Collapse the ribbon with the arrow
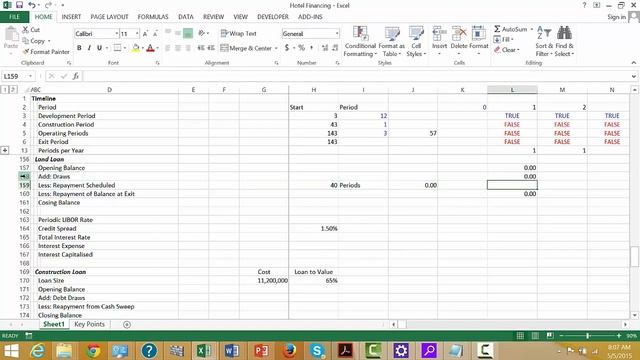640x360 pixels. click(633, 62)
